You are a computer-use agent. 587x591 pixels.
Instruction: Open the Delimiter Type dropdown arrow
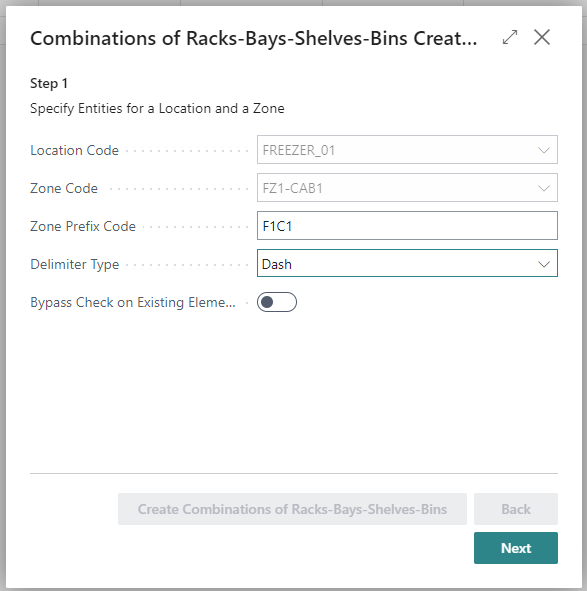tap(543, 264)
